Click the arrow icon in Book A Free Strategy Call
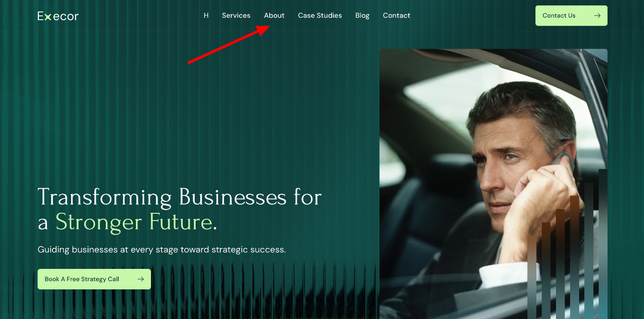 pos(140,279)
